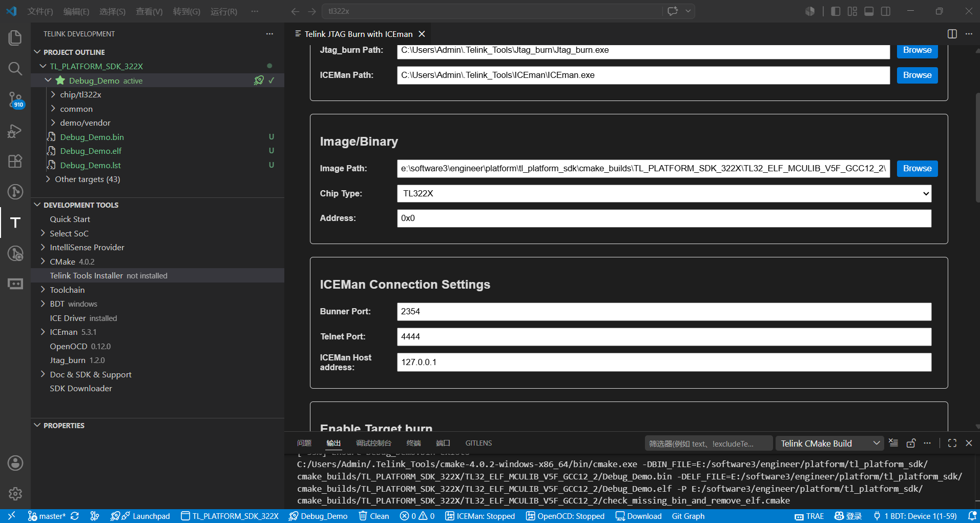Browse for the Image Path
The image size is (980, 523).
[x=917, y=169]
